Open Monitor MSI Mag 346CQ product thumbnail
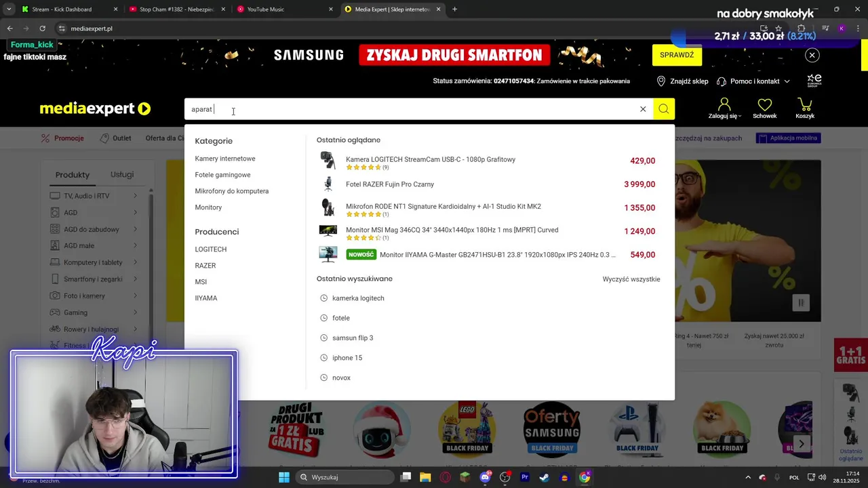 click(328, 231)
